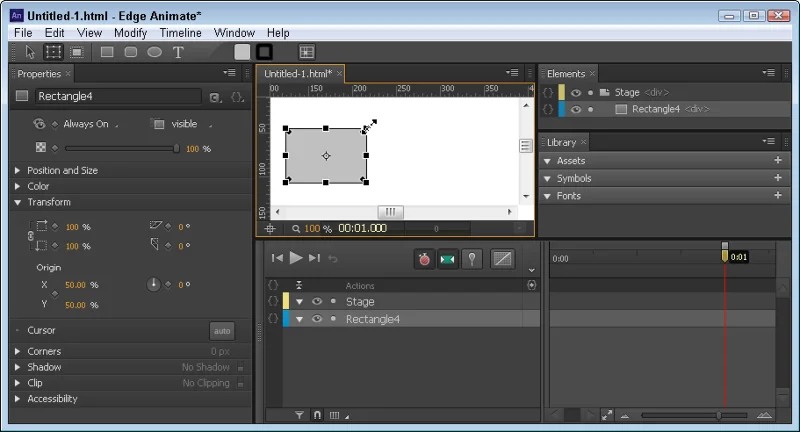
Task: Expand the Accessibility section
Action: coord(17,399)
